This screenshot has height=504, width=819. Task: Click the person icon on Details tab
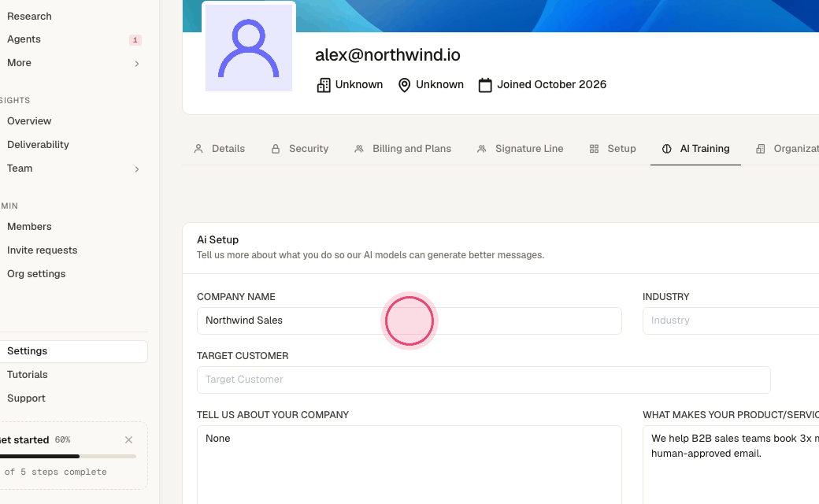point(198,149)
